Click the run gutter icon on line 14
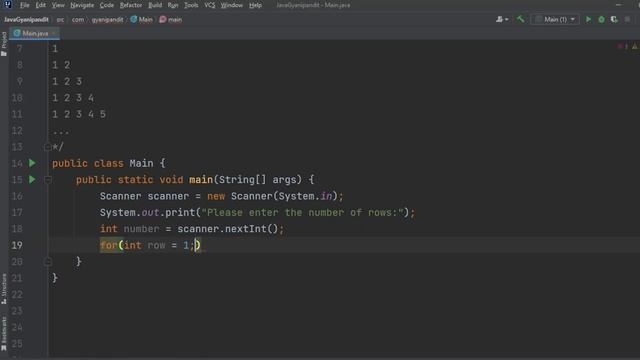 pos(32,163)
